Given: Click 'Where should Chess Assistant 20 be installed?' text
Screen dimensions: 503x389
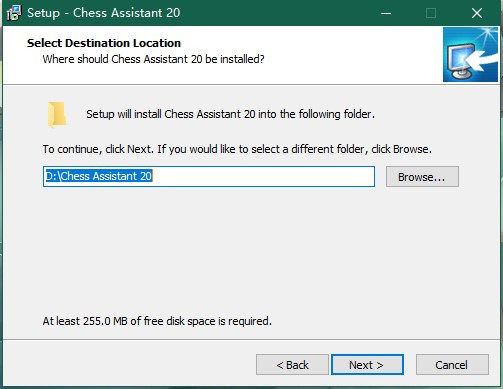Looking at the screenshot, I should click(153, 59).
